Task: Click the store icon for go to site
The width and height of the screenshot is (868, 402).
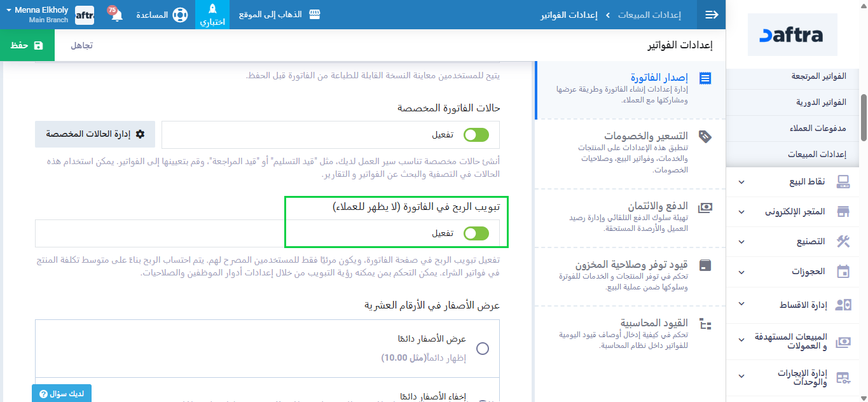Action: tap(315, 15)
